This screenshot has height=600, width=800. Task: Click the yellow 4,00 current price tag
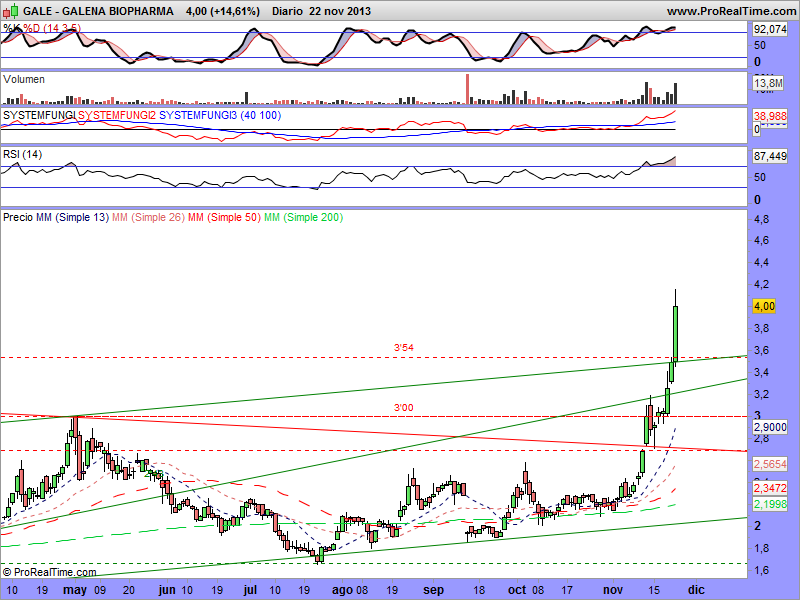coord(764,306)
